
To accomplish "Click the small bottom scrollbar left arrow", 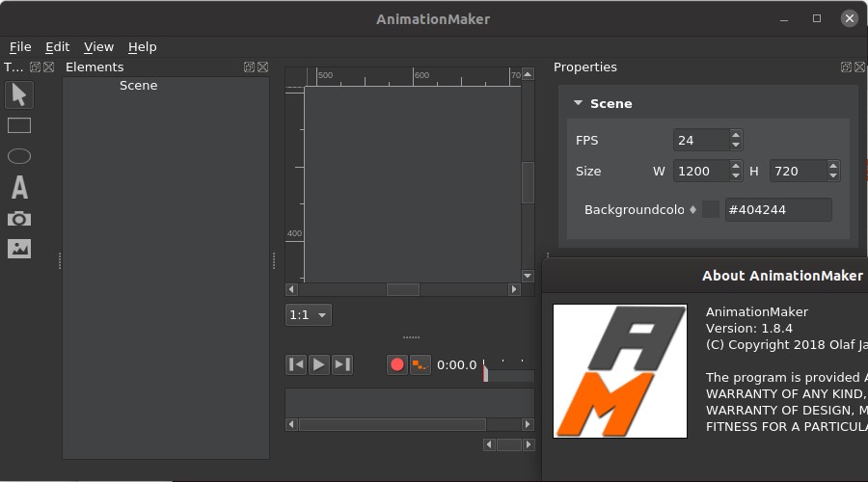I will point(489,444).
